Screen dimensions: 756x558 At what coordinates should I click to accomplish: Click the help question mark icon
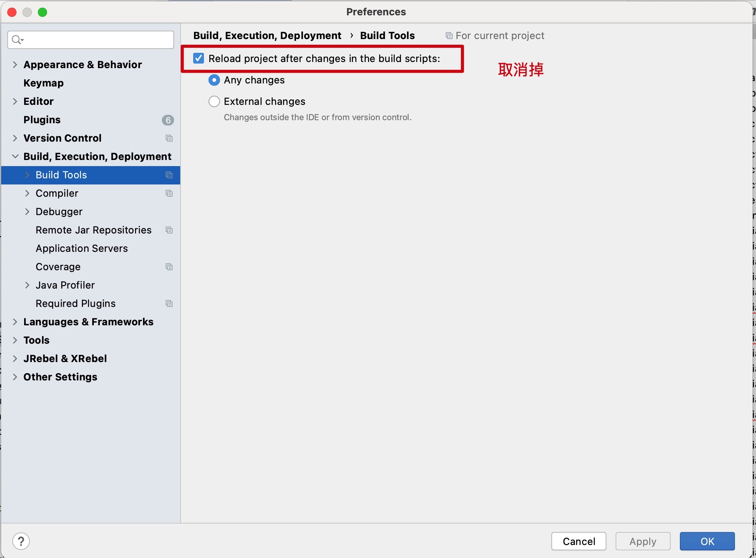(x=21, y=541)
